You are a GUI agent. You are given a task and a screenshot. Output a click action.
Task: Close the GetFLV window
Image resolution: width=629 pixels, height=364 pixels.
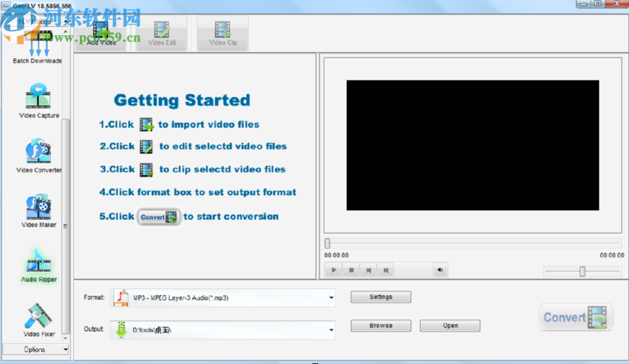[x=617, y=4]
